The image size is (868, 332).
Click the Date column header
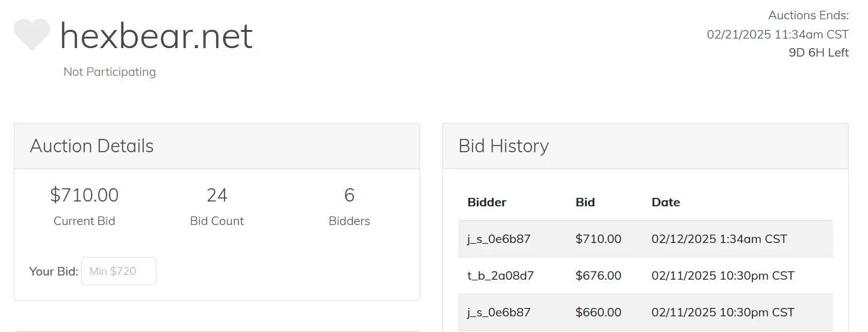[666, 202]
